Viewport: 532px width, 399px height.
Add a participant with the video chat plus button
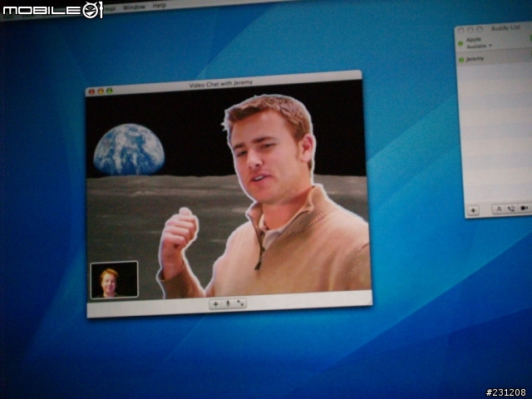216,304
